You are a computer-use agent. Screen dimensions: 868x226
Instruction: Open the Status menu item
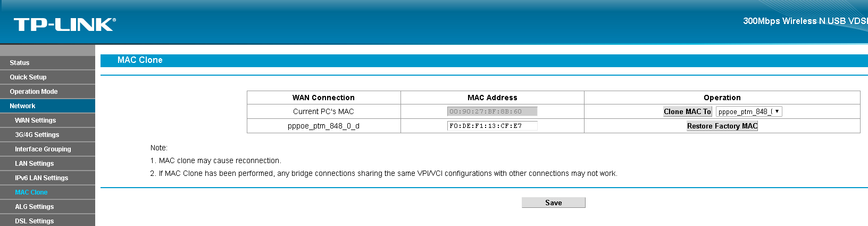(20, 63)
